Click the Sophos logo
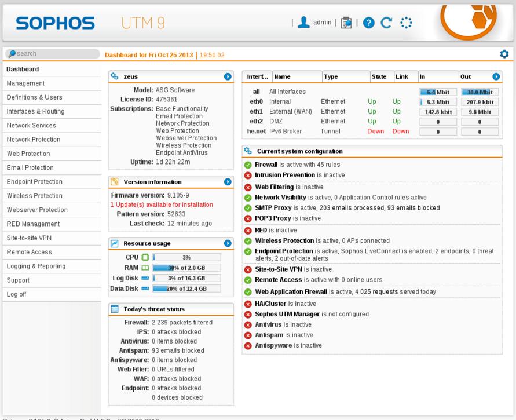The height and width of the screenshot is (420, 516). [x=55, y=23]
